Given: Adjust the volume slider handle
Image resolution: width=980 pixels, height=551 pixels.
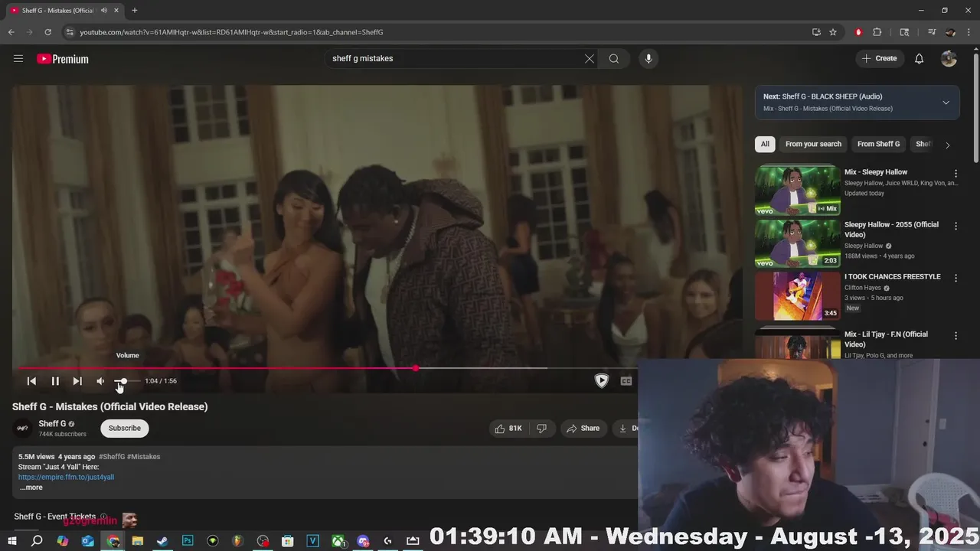Looking at the screenshot, I should pos(123,381).
